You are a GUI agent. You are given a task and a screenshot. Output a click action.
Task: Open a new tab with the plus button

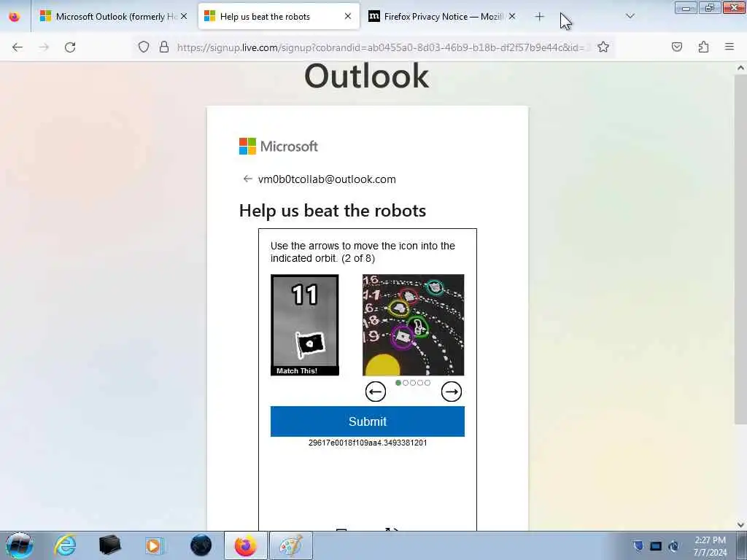[539, 17]
